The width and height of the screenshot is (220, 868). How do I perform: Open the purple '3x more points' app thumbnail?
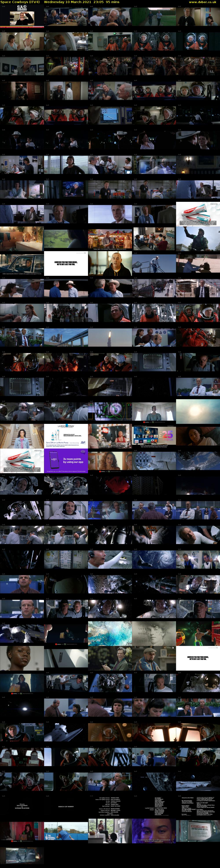[x=66, y=461]
